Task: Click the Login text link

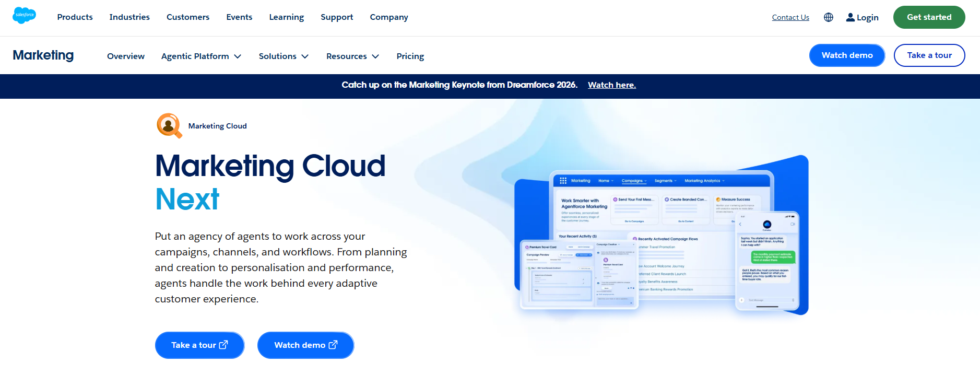Action: [x=868, y=17]
